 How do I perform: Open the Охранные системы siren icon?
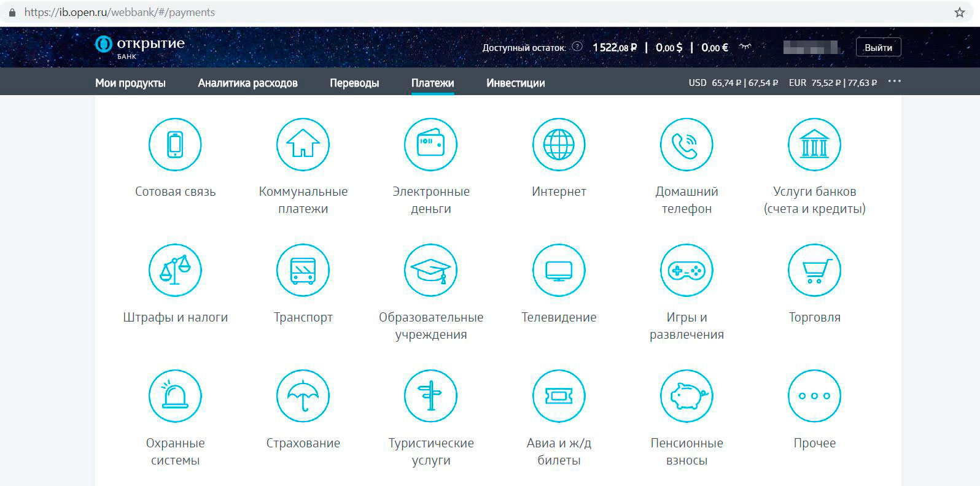(175, 396)
